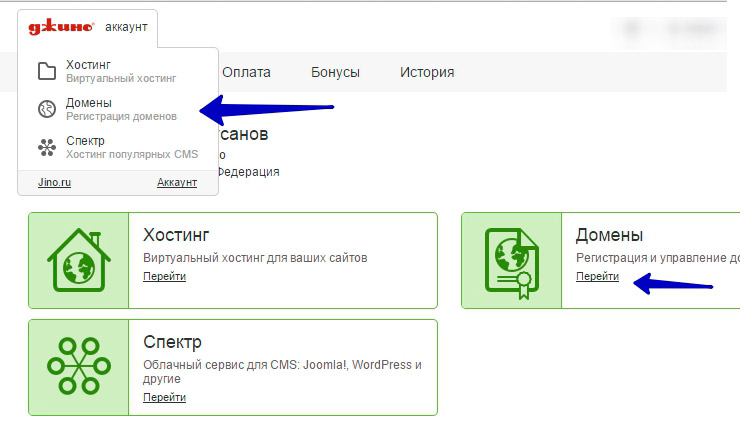Screen dimensions: 740x428
Task: Choose Спектр in the account dropdown menu
Action: tap(118, 147)
